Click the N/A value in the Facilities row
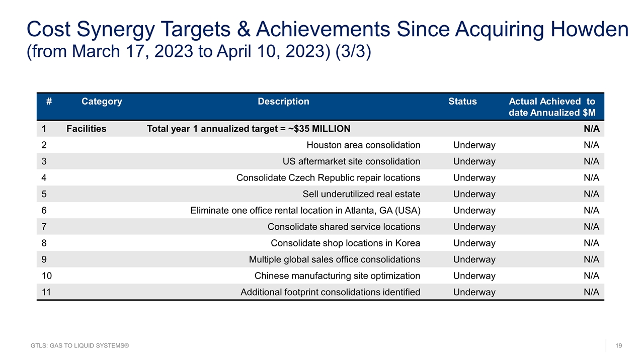Viewport: 644px width, 362px height. [591, 129]
